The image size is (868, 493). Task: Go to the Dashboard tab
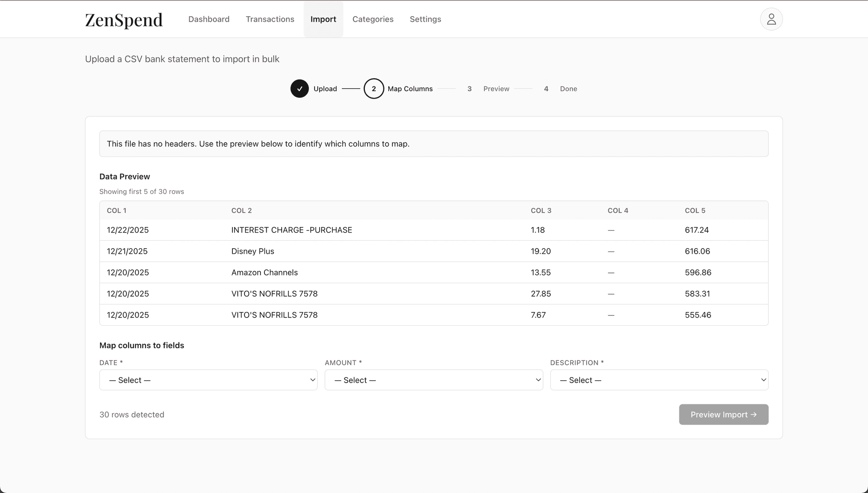coord(209,19)
